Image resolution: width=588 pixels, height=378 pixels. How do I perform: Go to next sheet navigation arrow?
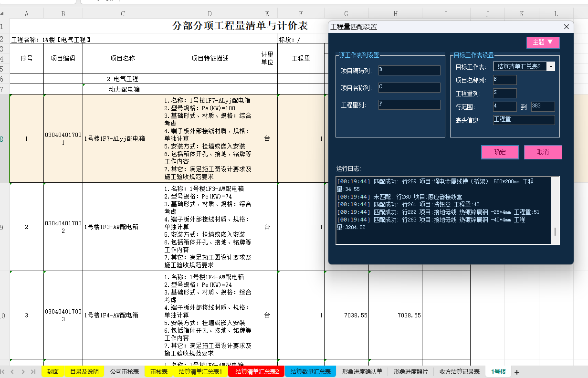coord(23,372)
